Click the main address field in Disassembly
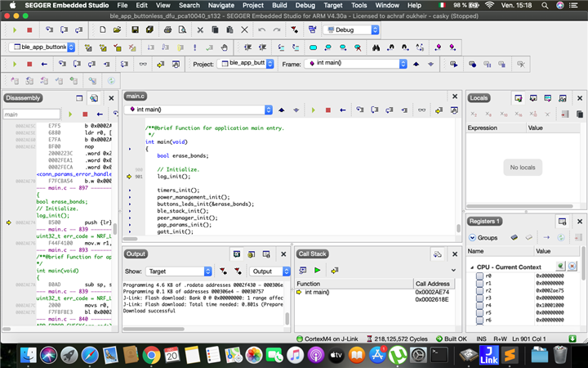Viewport: 588px width, 368px height. tap(32, 114)
